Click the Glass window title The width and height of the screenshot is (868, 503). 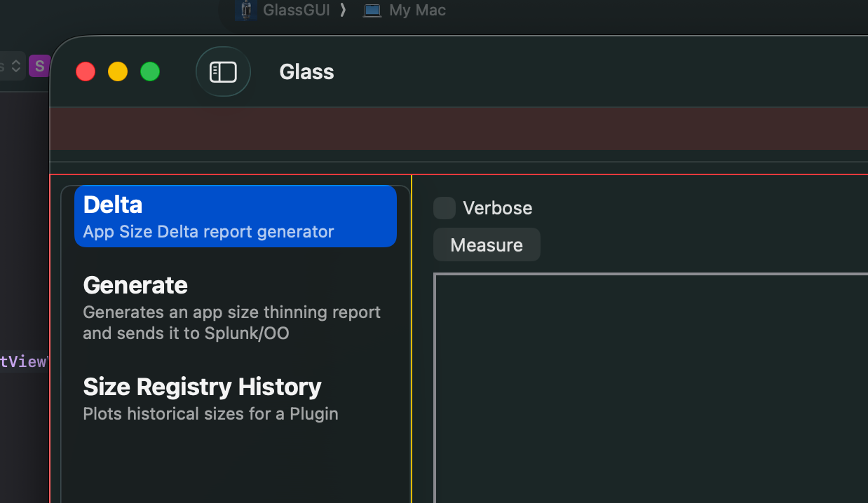click(x=306, y=71)
